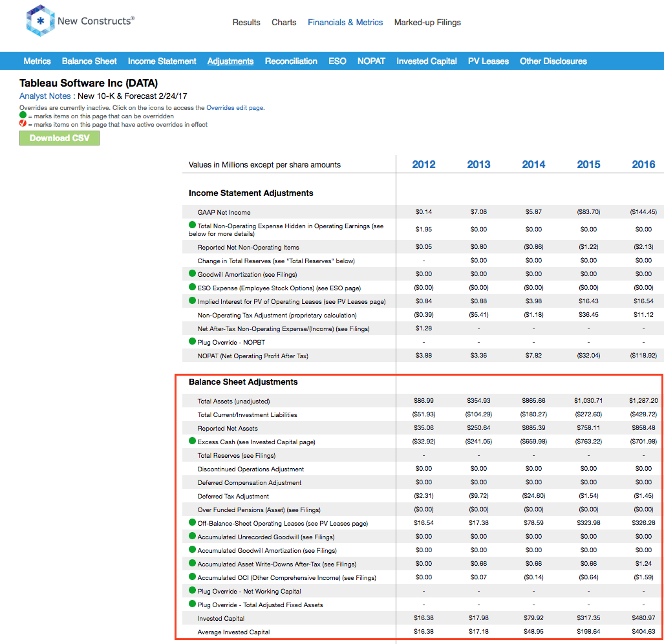Image resolution: width=664 pixels, height=644 pixels.
Task: Click Total Assets value $1,287.20
Action: [644, 400]
